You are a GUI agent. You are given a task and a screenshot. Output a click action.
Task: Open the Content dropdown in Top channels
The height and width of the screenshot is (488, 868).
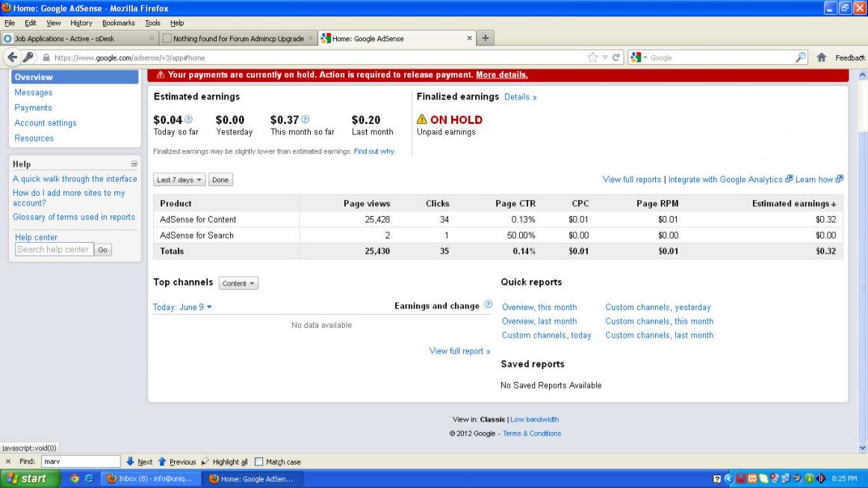tap(238, 283)
